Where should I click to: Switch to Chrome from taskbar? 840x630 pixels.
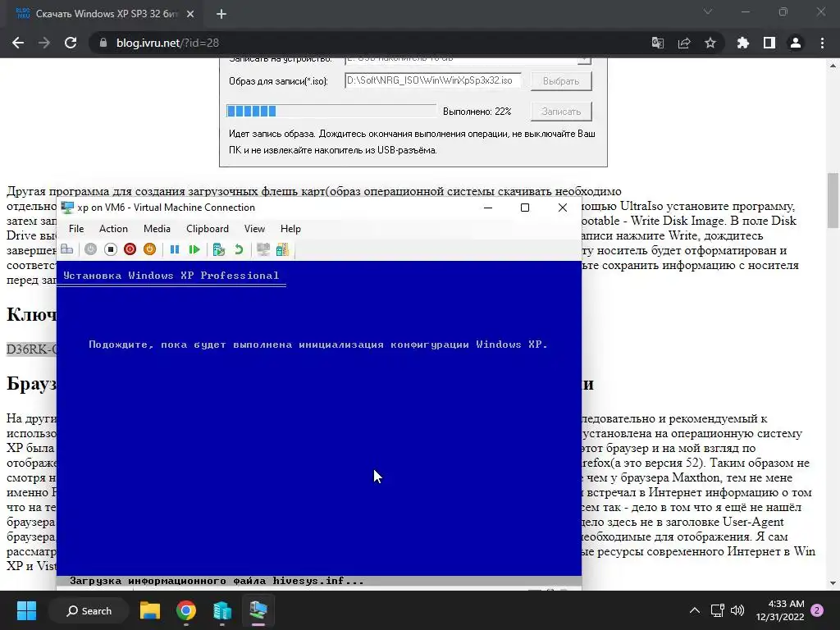[186, 610]
